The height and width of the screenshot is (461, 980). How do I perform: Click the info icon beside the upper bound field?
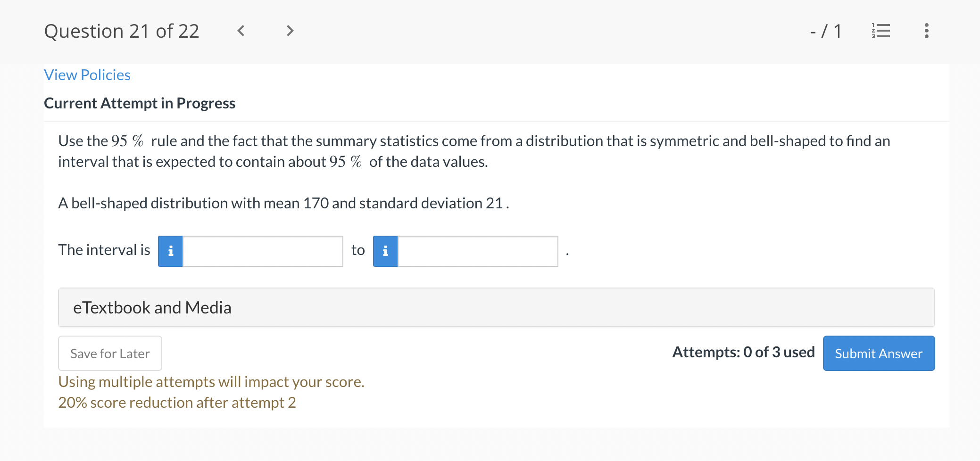(385, 251)
